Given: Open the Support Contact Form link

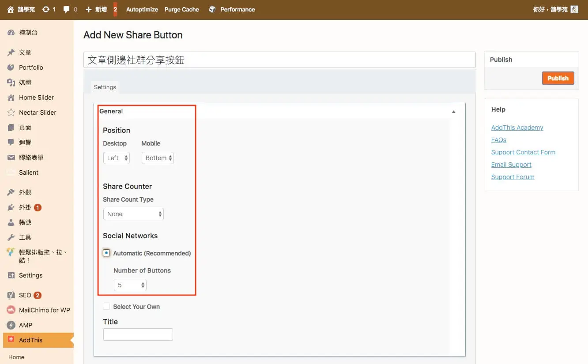Looking at the screenshot, I should (523, 152).
